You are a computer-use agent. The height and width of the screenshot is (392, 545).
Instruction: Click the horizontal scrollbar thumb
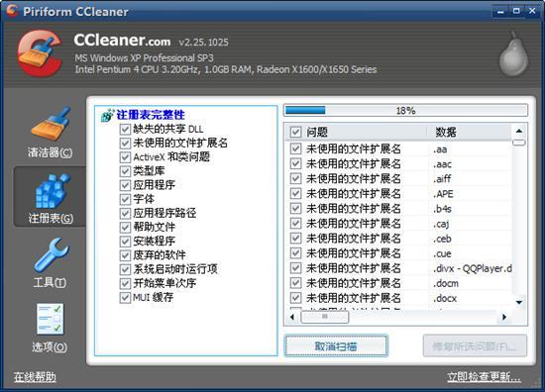[x=325, y=317]
